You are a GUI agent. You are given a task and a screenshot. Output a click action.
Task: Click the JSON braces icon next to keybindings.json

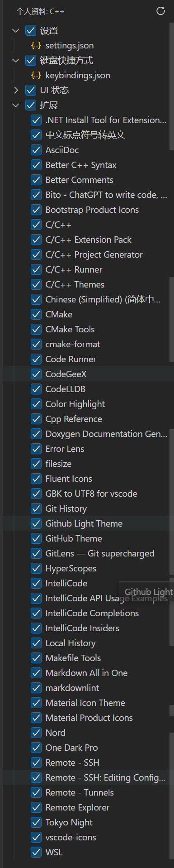click(36, 76)
